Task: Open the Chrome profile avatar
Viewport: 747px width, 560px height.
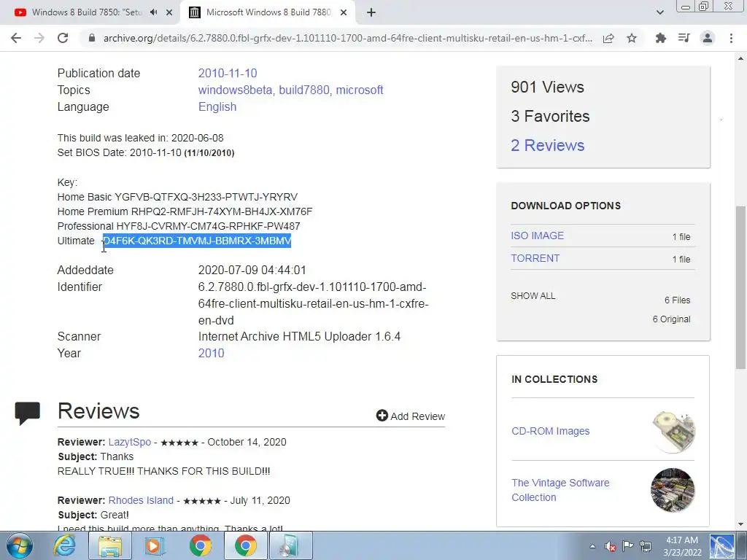Action: click(708, 38)
